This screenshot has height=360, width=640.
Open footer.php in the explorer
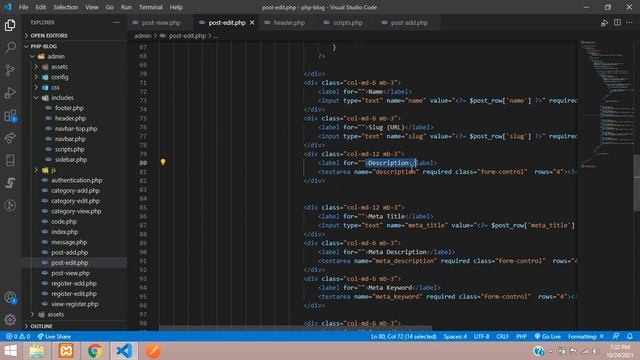point(69,108)
